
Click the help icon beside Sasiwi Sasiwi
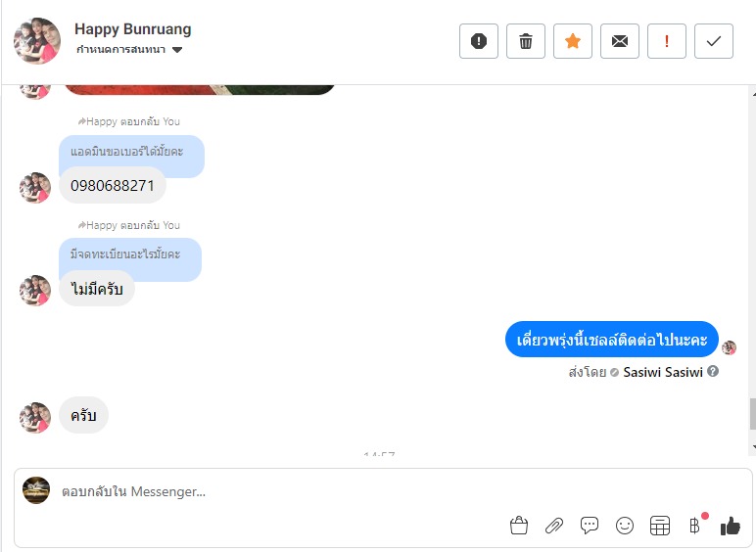coord(713,371)
